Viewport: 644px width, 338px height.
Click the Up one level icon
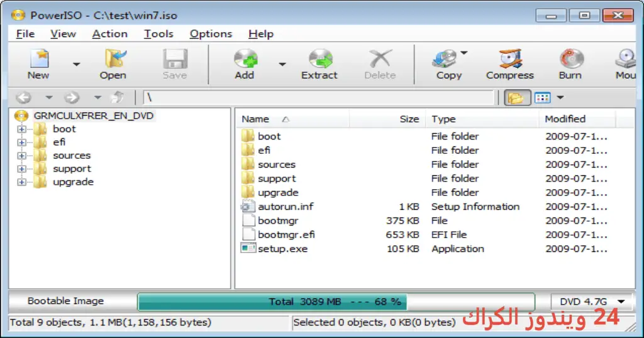point(118,97)
